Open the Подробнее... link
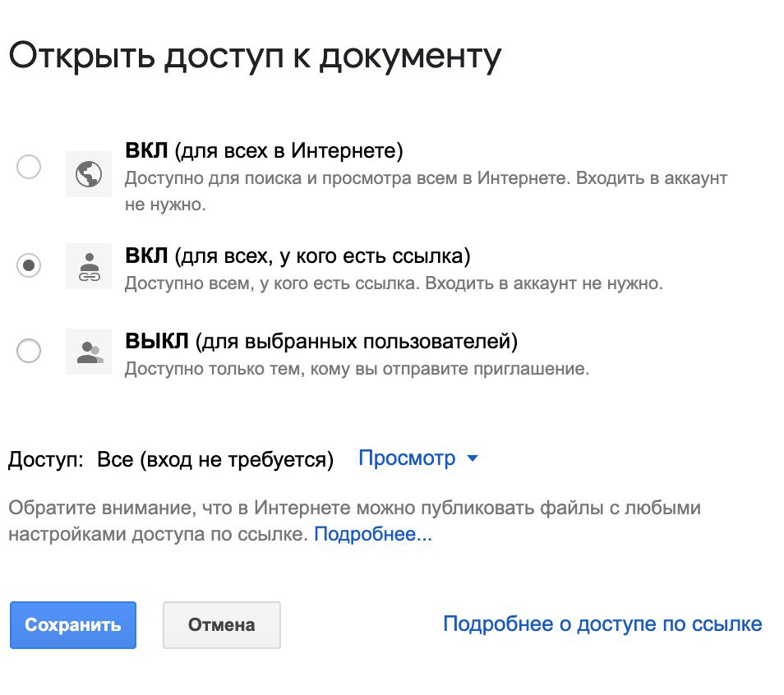This screenshot has width=784, height=695. coord(373,535)
